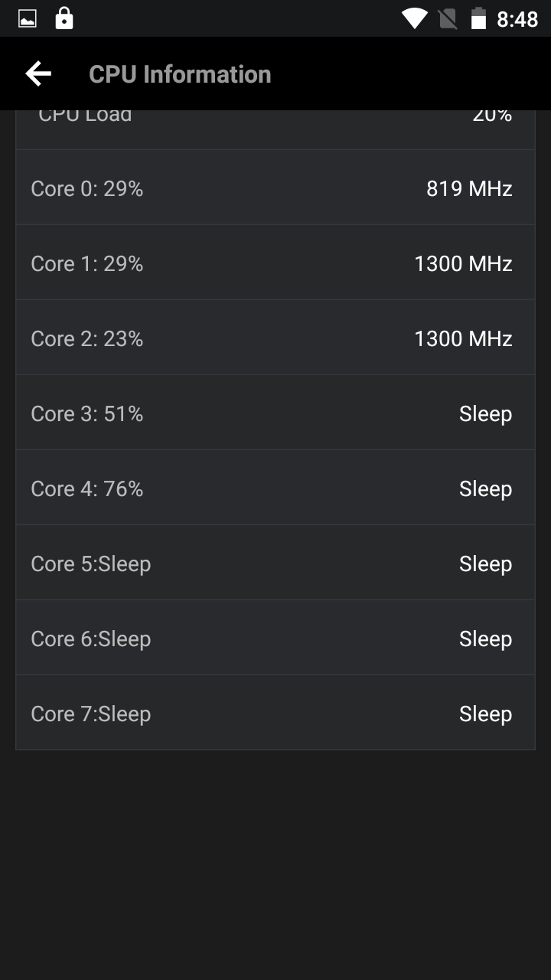
Task: Tap the 819 MHz frequency value
Action: point(468,188)
